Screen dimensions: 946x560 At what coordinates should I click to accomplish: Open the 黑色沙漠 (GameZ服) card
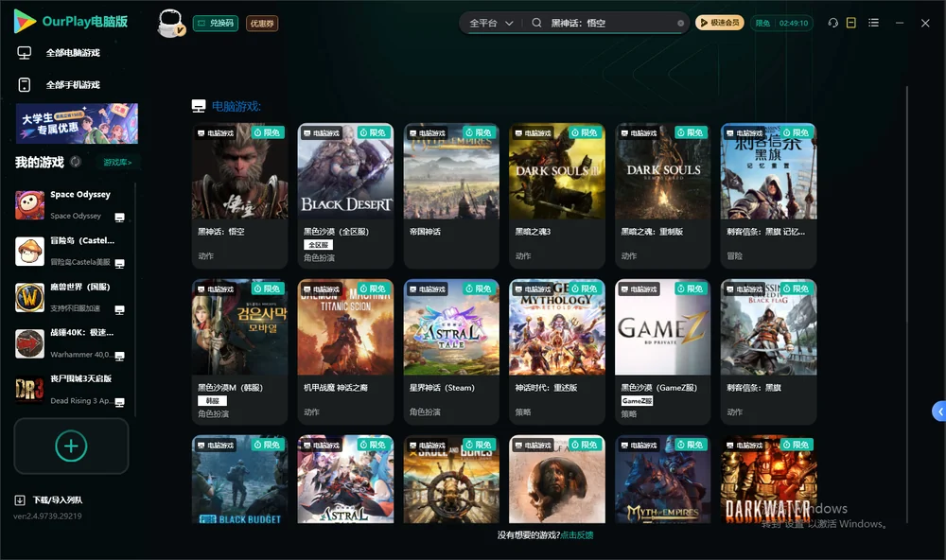click(x=662, y=352)
